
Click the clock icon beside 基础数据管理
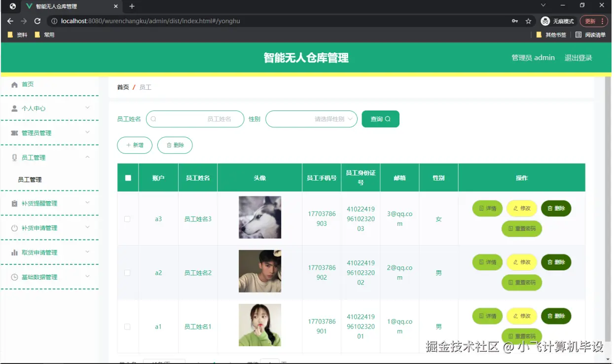coord(14,277)
